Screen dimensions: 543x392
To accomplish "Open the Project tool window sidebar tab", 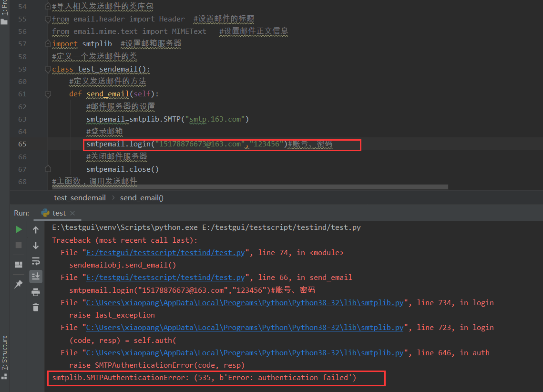I will tap(4, 12).
